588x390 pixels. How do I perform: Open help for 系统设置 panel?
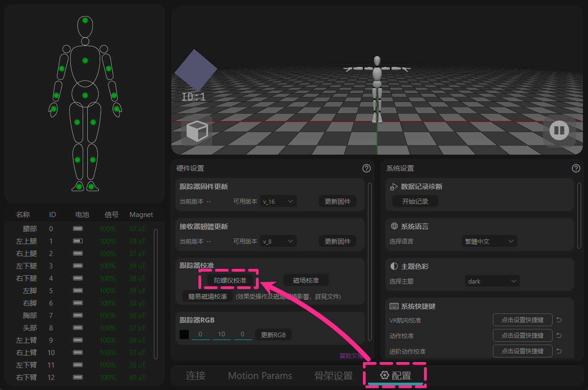576,168
